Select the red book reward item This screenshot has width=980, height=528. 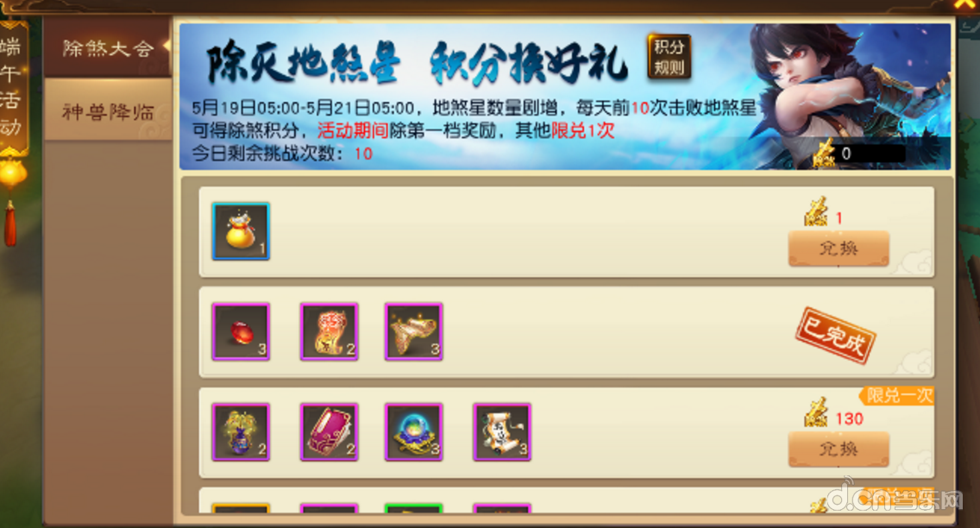pos(329,432)
